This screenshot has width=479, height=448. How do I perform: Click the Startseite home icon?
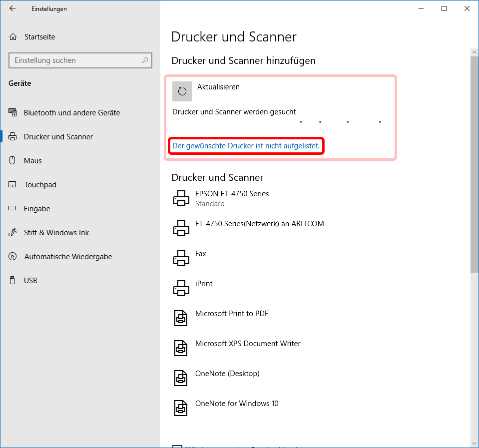(13, 37)
